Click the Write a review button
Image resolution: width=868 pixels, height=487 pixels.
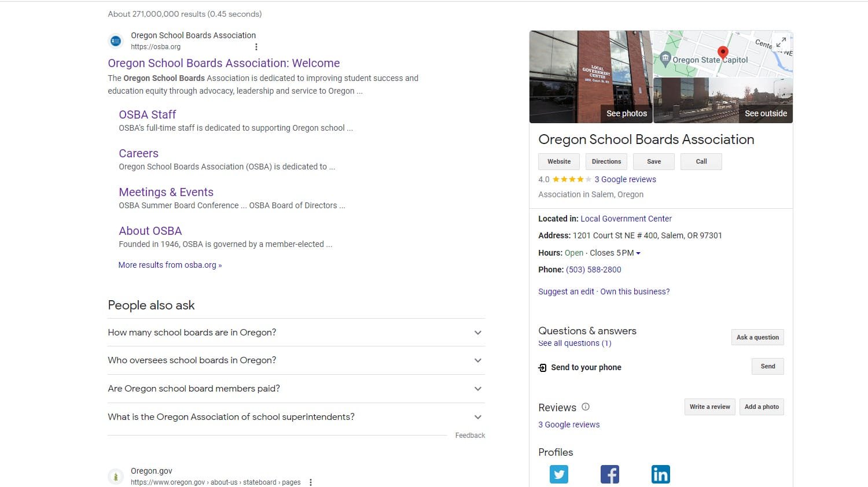tap(709, 407)
